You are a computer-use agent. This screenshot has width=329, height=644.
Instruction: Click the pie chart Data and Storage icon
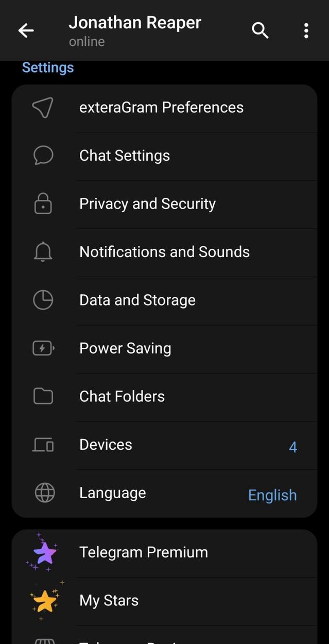(x=43, y=300)
